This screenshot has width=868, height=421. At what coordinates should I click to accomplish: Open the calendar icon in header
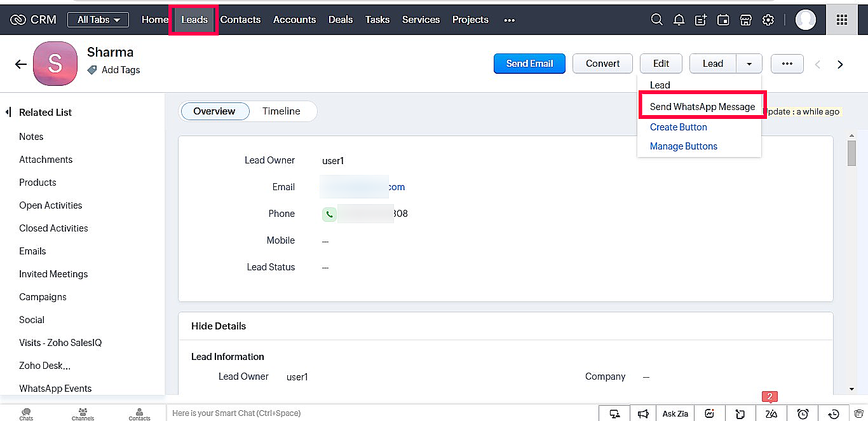pyautogui.click(x=723, y=20)
